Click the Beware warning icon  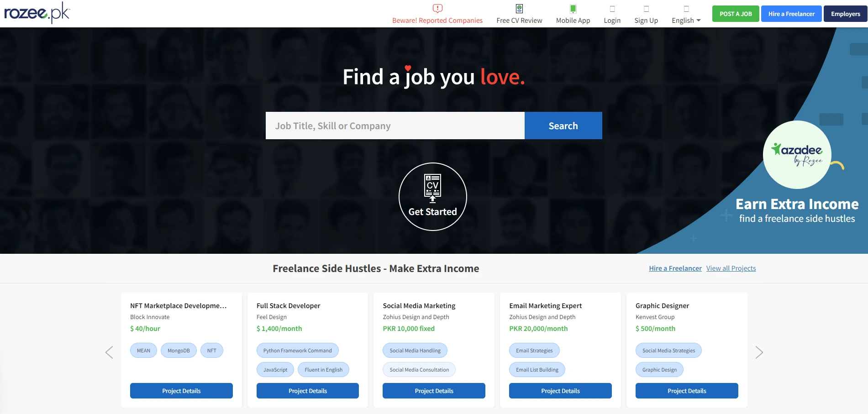(x=437, y=8)
